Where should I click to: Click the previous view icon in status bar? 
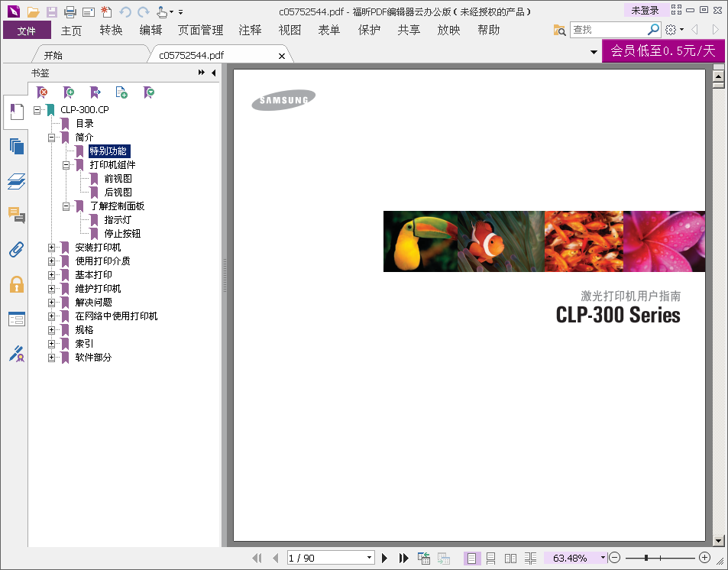423,558
